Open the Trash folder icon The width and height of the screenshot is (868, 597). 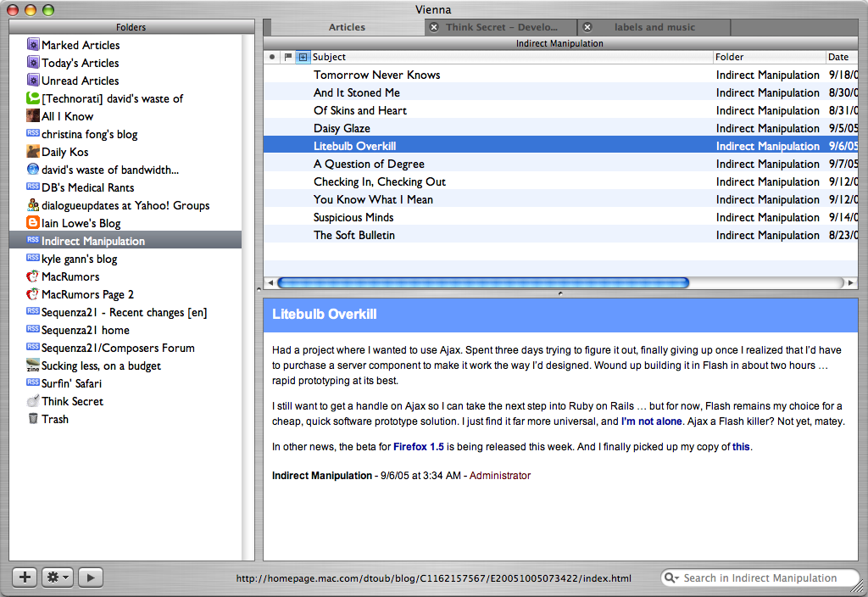tap(33, 419)
